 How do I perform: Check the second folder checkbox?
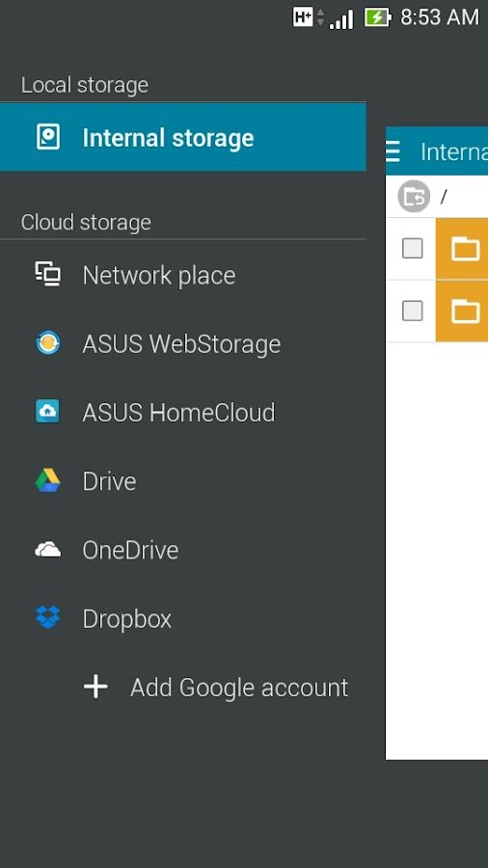point(412,312)
